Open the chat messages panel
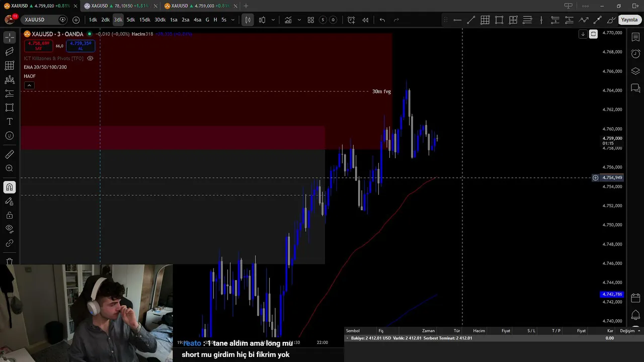Screen dimensions: 644x362 coord(635,88)
